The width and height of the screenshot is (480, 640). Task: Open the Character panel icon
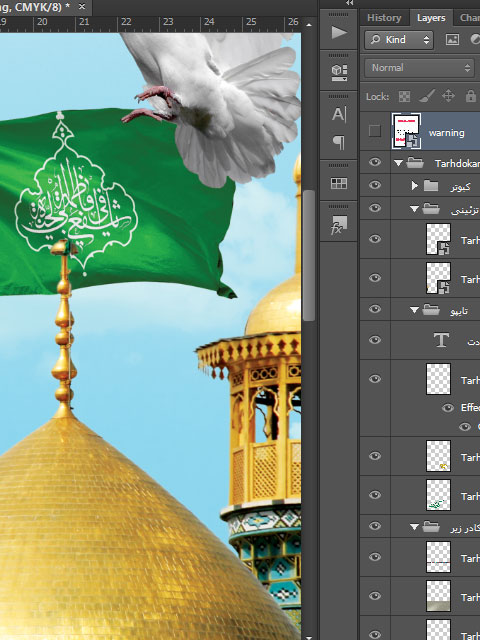click(x=339, y=114)
